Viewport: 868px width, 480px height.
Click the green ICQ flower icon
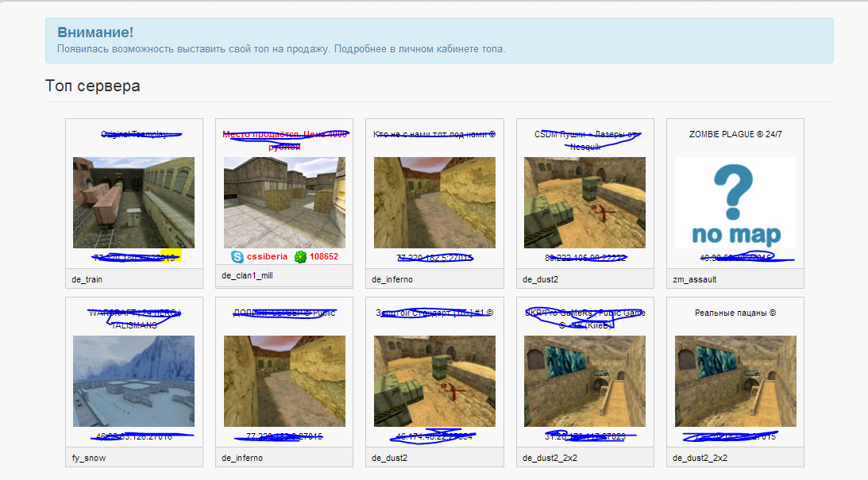coord(300,256)
